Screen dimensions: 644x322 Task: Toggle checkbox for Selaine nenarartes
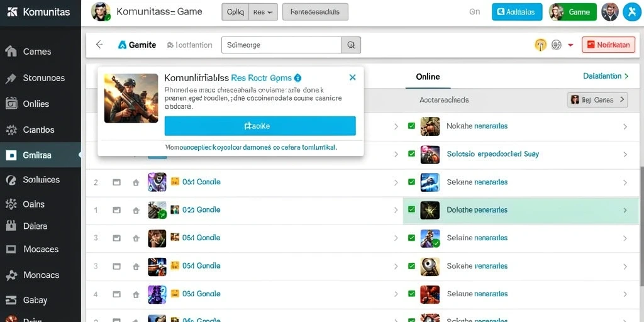411,238
